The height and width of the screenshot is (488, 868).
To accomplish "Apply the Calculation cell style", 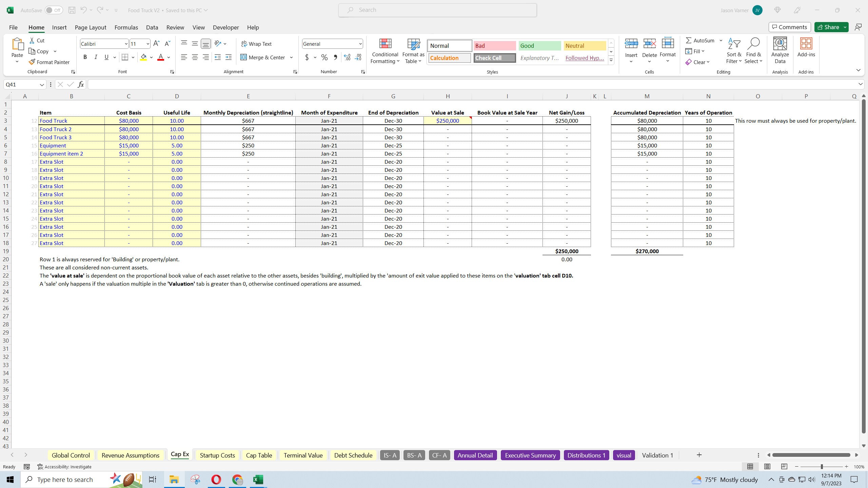I will click(449, 58).
